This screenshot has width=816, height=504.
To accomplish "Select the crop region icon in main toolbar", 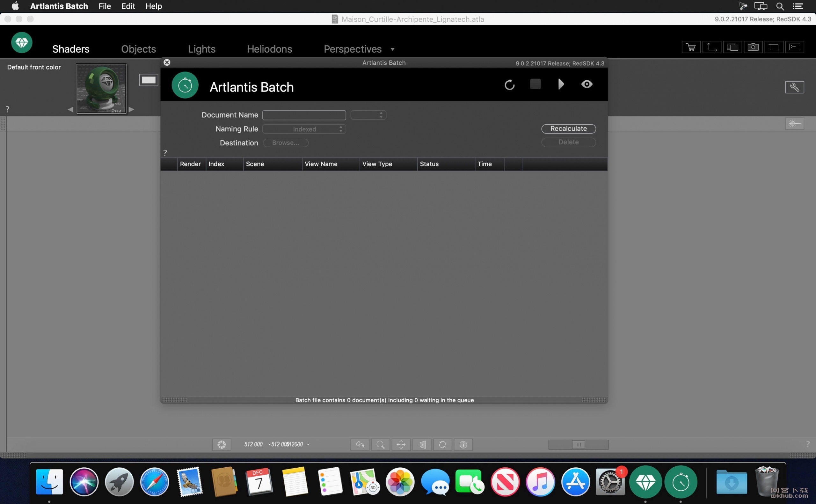I will 774,47.
